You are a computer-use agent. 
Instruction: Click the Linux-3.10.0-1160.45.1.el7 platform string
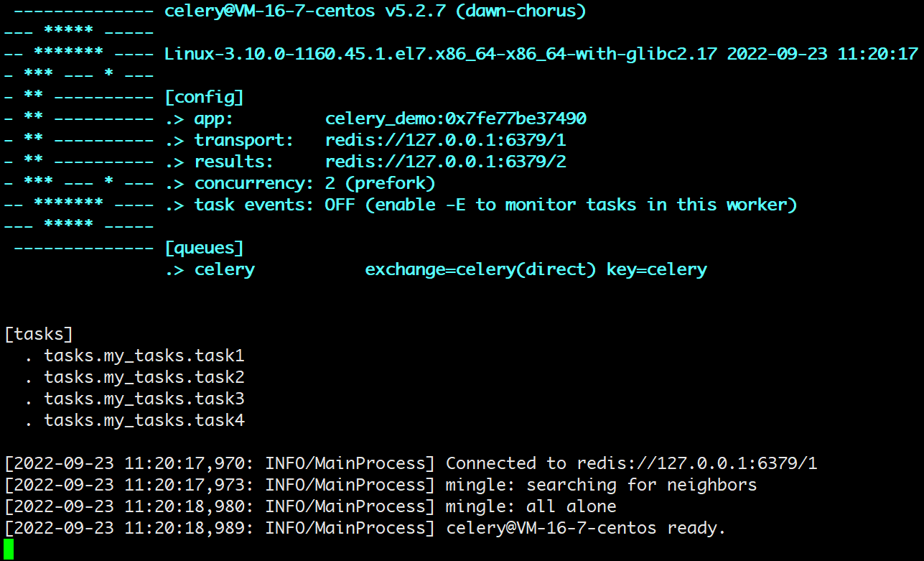[x=441, y=54]
